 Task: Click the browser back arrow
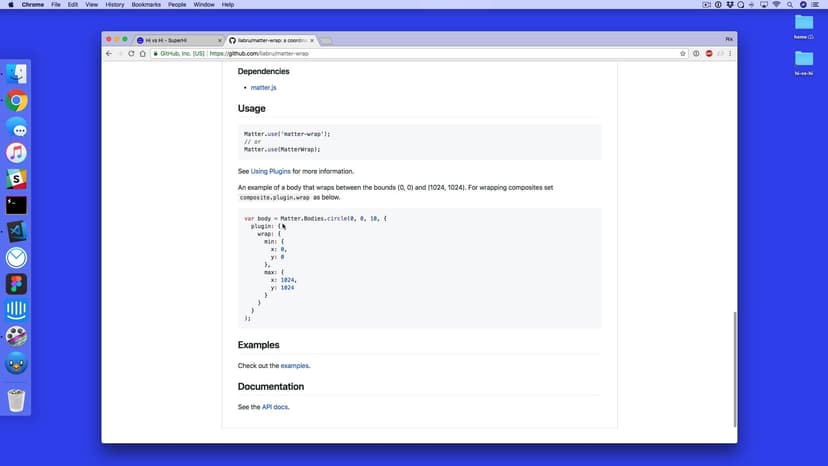click(109, 53)
